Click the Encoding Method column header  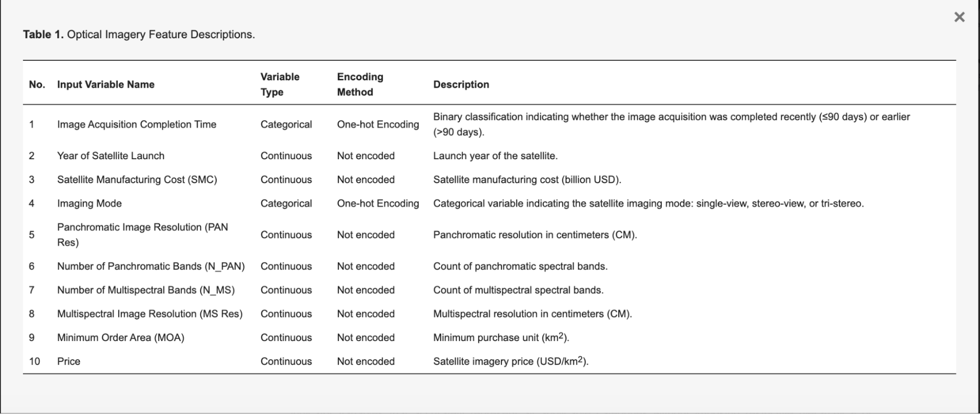(x=360, y=84)
